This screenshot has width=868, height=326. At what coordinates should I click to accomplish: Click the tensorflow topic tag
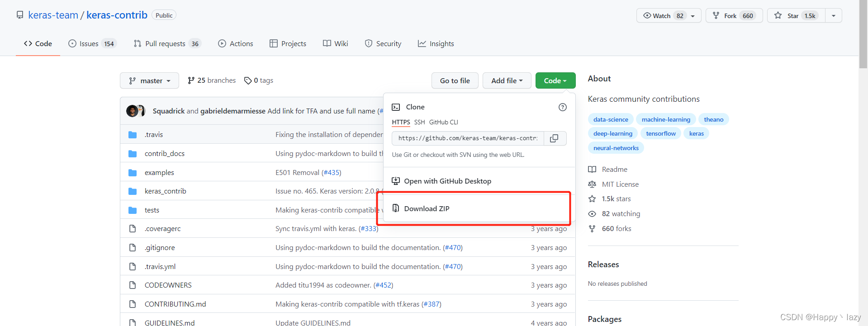coord(661,134)
